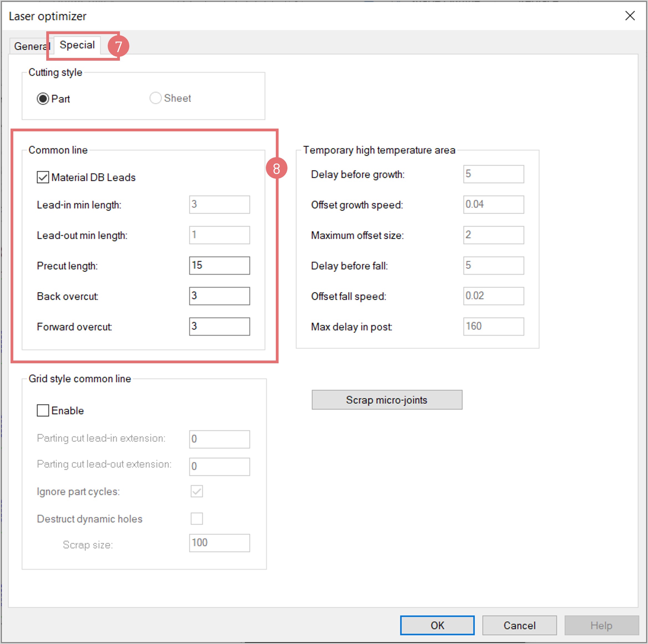648x644 pixels.
Task: Toggle the Ignore part cycles checkbox
Action: coord(197,491)
